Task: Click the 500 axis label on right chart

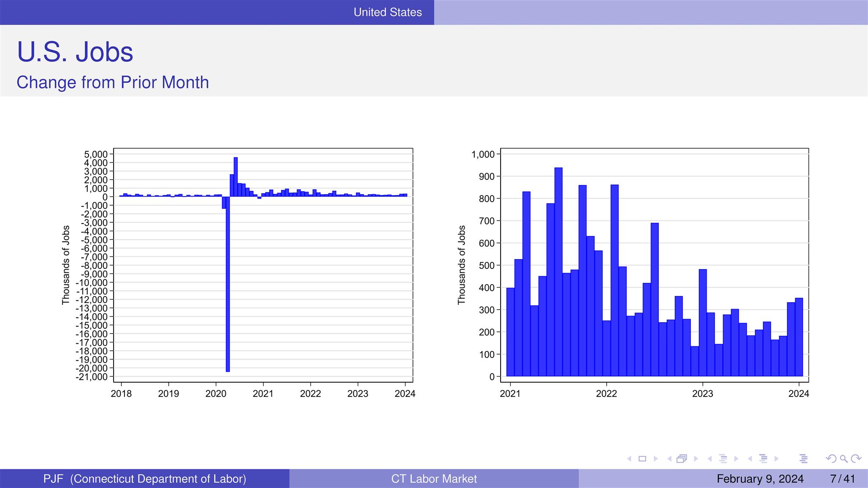Action: tap(487, 266)
